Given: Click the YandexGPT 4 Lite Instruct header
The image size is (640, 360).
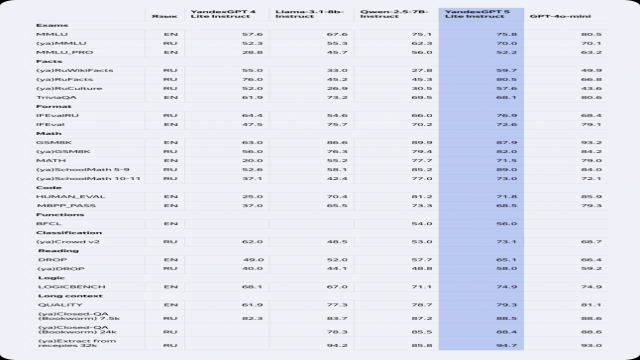Looking at the screenshot, I should (x=223, y=14).
